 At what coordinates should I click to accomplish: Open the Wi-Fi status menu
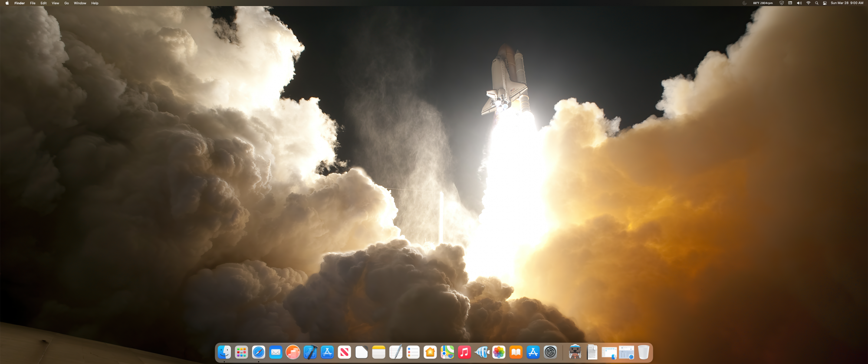pyautogui.click(x=808, y=3)
